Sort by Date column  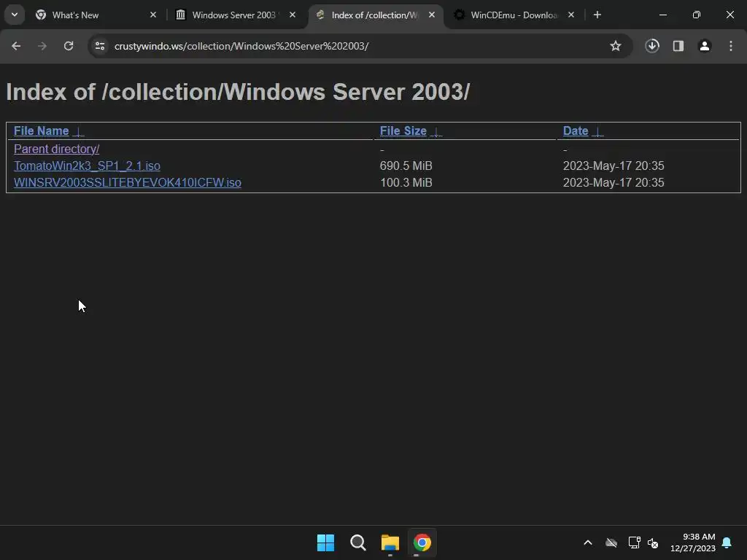[x=576, y=131]
